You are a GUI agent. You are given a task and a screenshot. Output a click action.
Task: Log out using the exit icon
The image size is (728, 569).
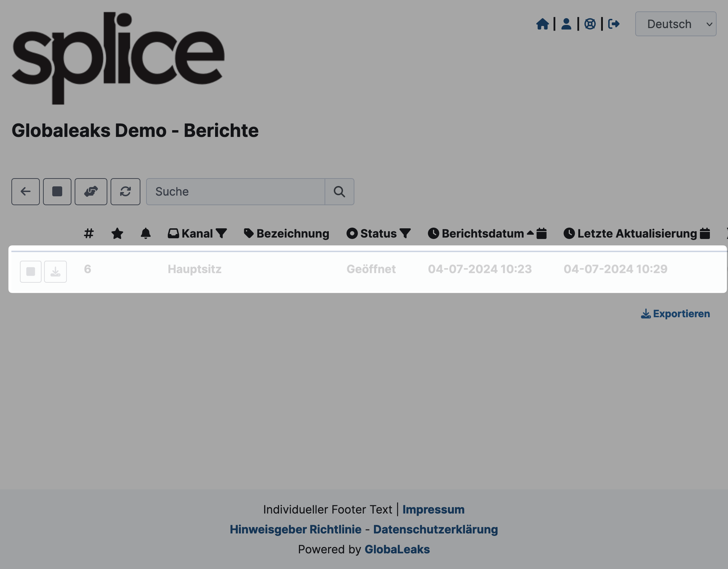click(614, 24)
